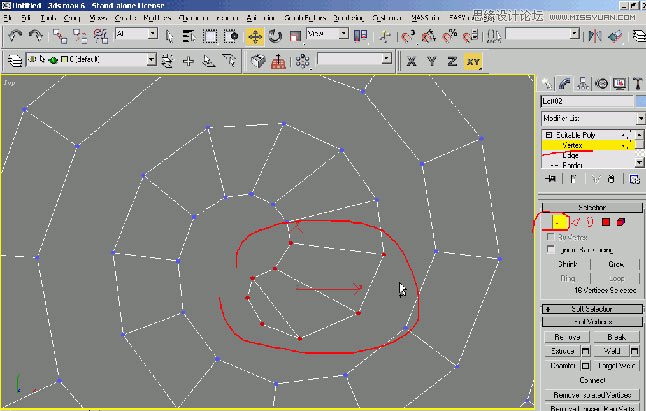
Task: Open the Selection Filter 'All' dropdown
Action: [x=136, y=33]
